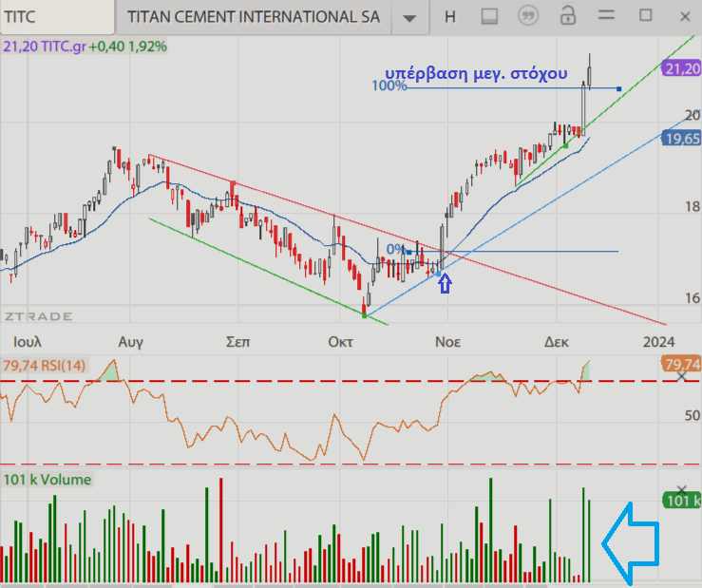Click the Ιουλ month label
This screenshot has height=588, width=702.
pyautogui.click(x=28, y=342)
